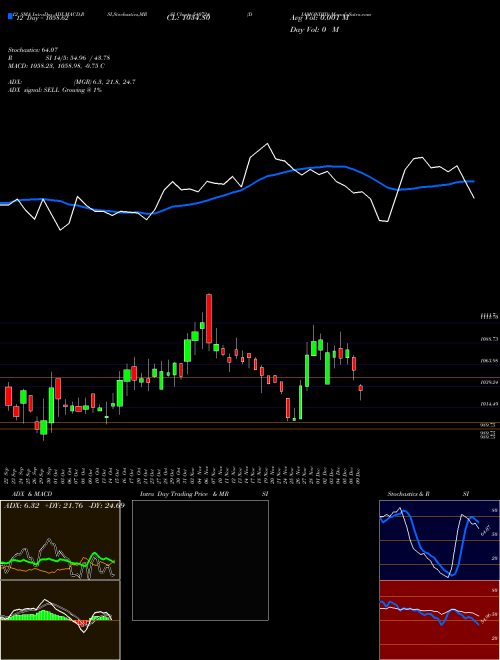The width and height of the screenshot is (500, 660).
Task: Click the 1039.24 price axis label
Action: (x=489, y=382)
